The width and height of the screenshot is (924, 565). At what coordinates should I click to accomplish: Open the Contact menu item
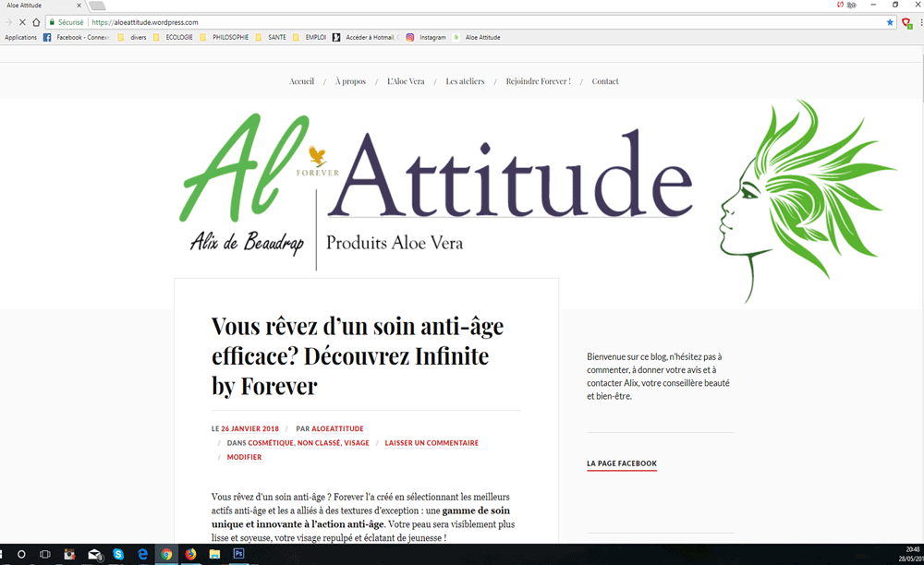click(x=605, y=81)
